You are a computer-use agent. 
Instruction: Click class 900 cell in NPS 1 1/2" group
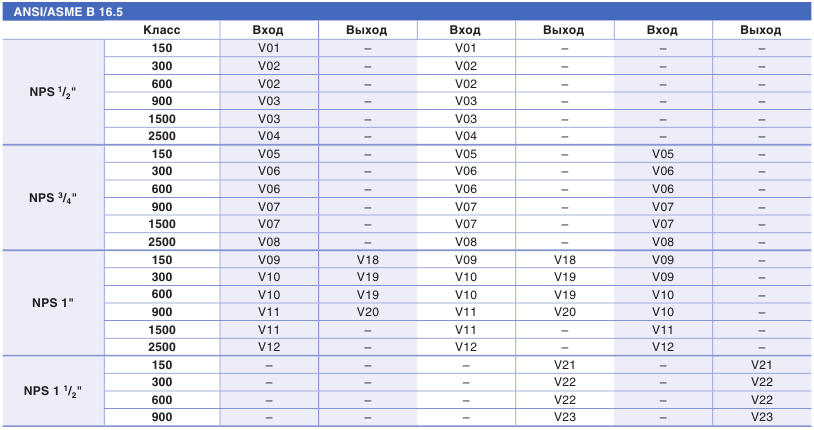point(162,417)
